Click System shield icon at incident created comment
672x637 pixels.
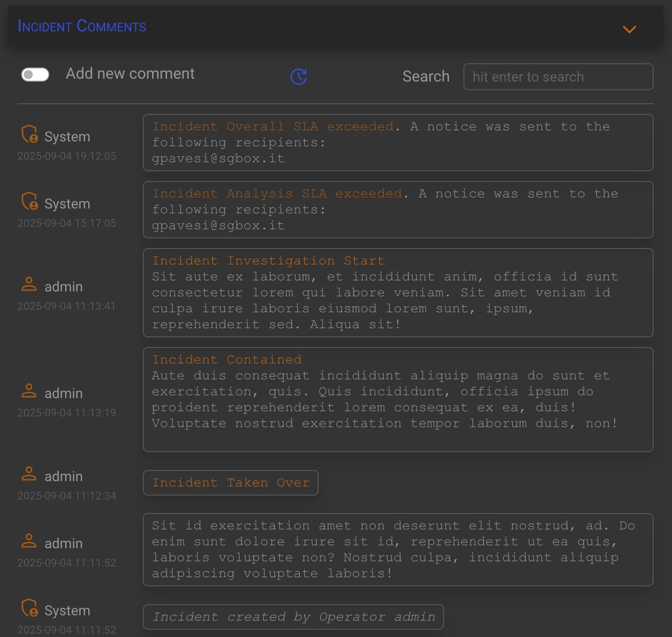tap(29, 608)
